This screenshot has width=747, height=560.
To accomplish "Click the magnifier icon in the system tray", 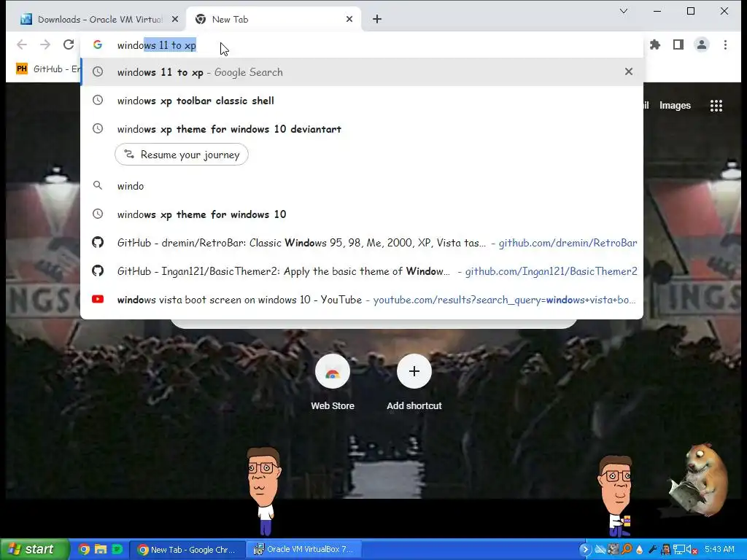I will (x=627, y=550).
